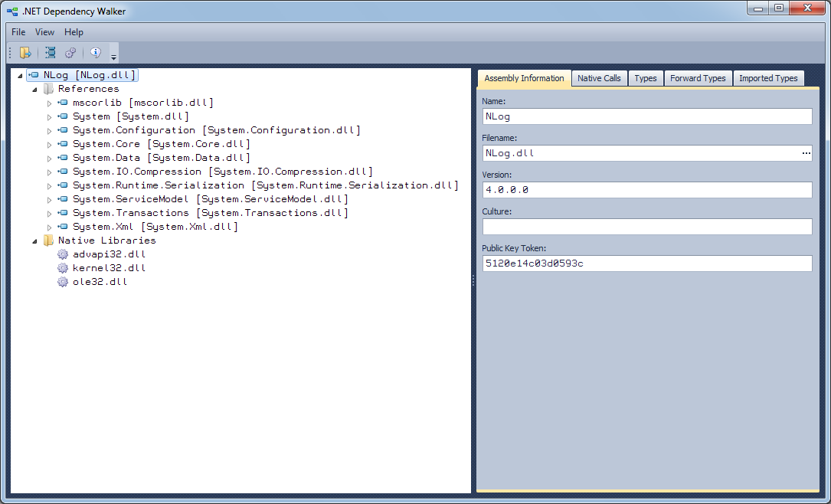The image size is (831, 504).
Task: Open the Help menu
Action: [74, 32]
